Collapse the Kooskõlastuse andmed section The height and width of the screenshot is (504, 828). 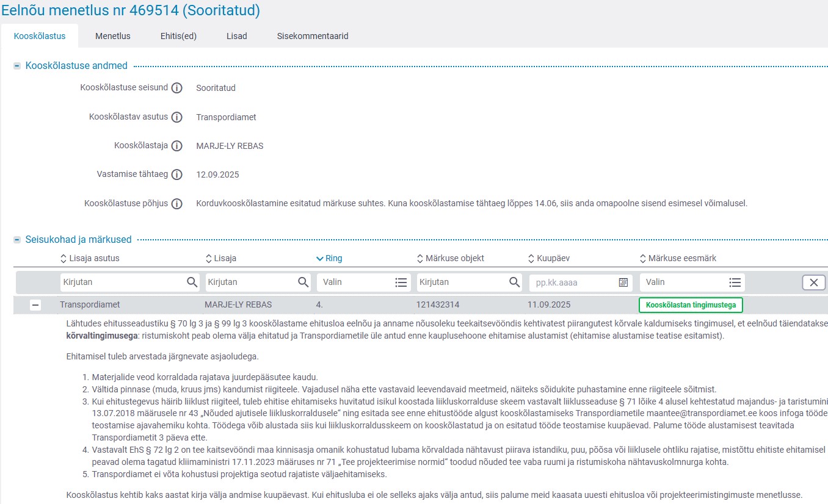click(17, 66)
